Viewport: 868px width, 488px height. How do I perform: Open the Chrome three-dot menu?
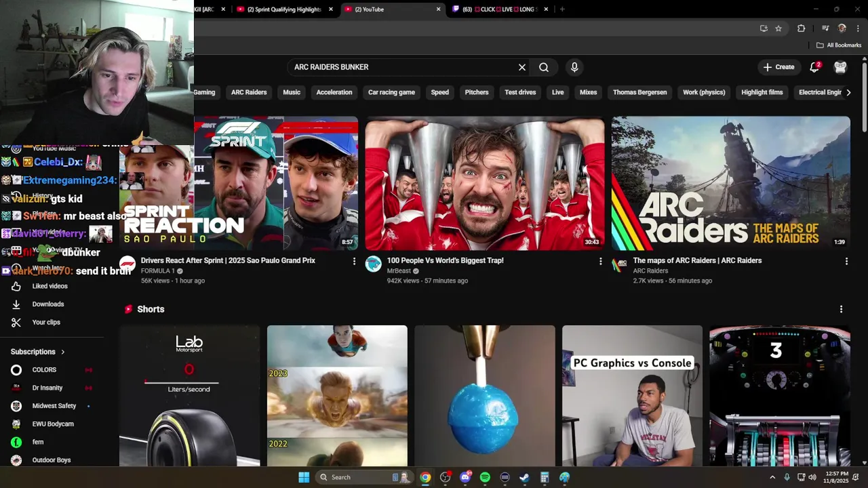tap(858, 28)
